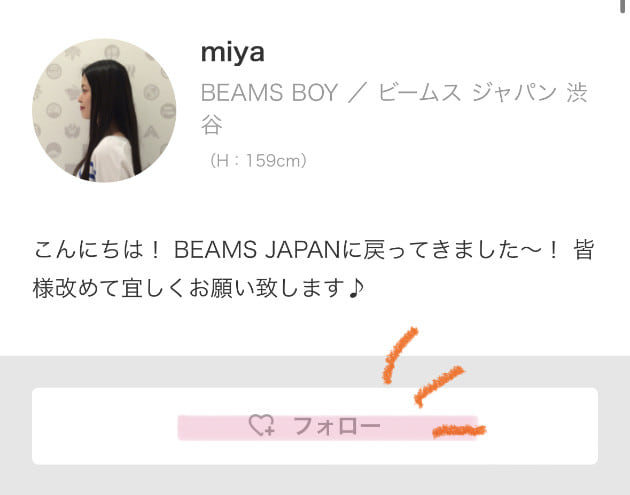This screenshot has width=630, height=495.
Task: Click the gray area below follow card
Action: [x=315, y=480]
